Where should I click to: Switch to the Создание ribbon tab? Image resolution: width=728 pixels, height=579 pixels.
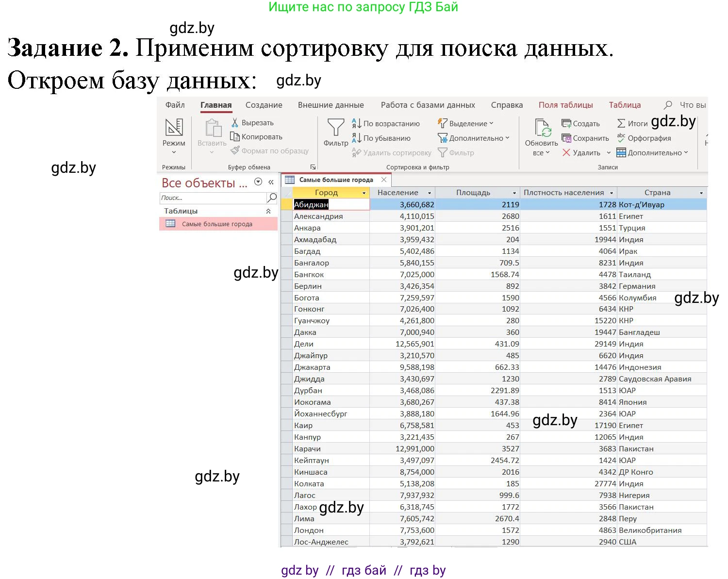tap(264, 104)
